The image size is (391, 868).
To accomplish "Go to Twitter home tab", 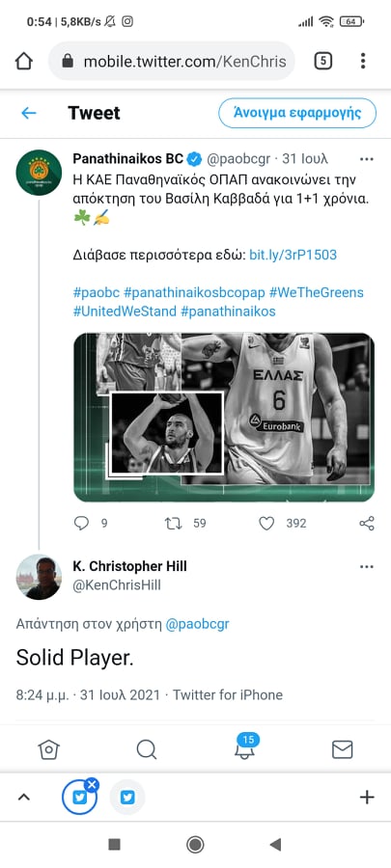I will (x=48, y=749).
